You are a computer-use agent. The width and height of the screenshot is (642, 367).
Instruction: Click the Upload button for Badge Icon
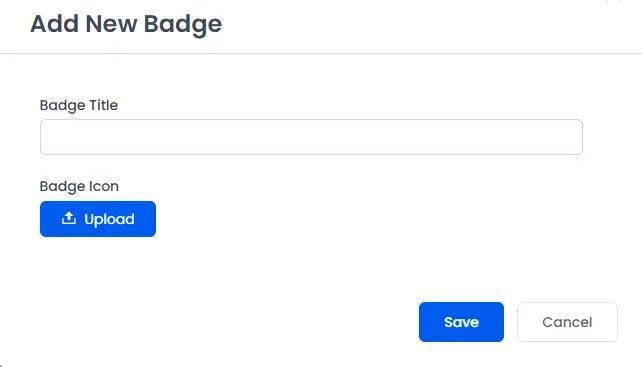pyautogui.click(x=98, y=219)
